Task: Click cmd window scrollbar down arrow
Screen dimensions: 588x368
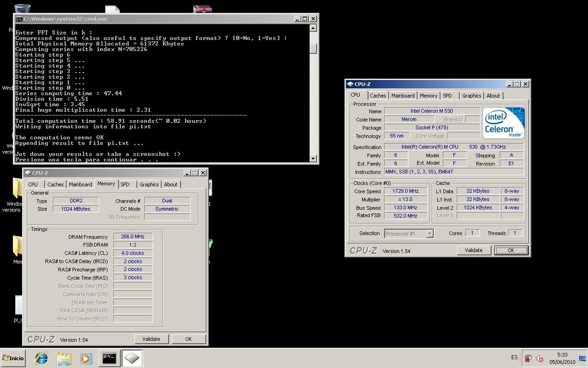Action: [x=313, y=159]
